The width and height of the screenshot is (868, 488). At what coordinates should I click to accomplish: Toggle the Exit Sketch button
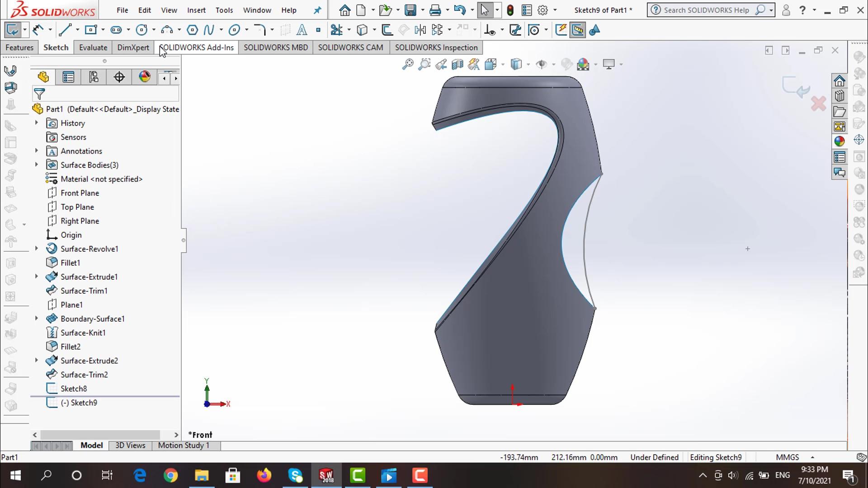[x=12, y=30]
